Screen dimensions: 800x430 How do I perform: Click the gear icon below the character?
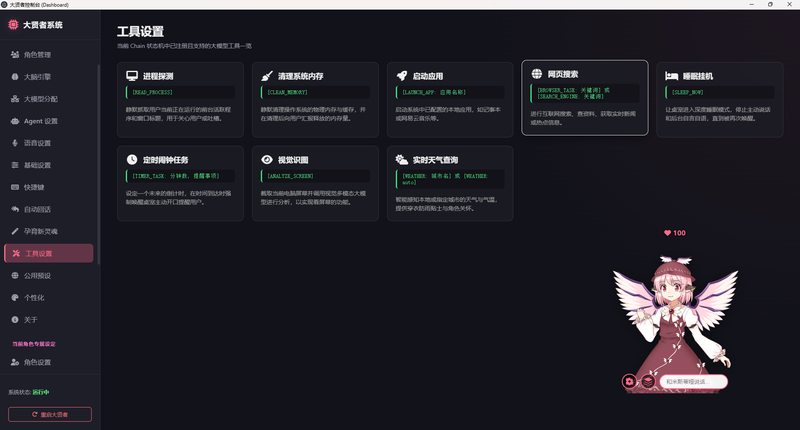pos(629,381)
